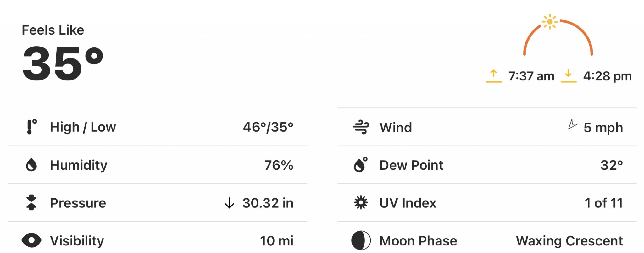Click the sunset down-arrow icon
This screenshot has width=644, height=253.
[x=569, y=76]
